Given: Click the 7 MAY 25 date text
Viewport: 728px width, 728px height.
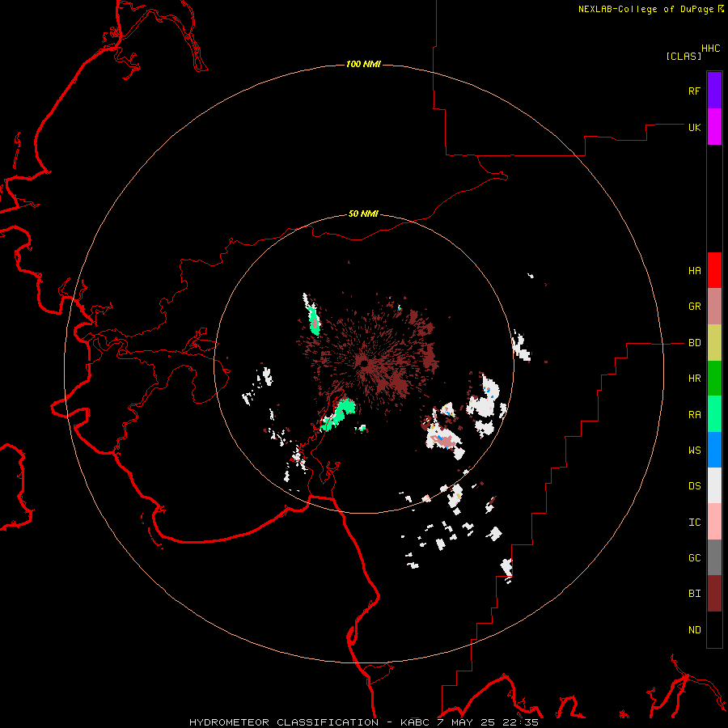Looking at the screenshot, I should (x=467, y=722).
